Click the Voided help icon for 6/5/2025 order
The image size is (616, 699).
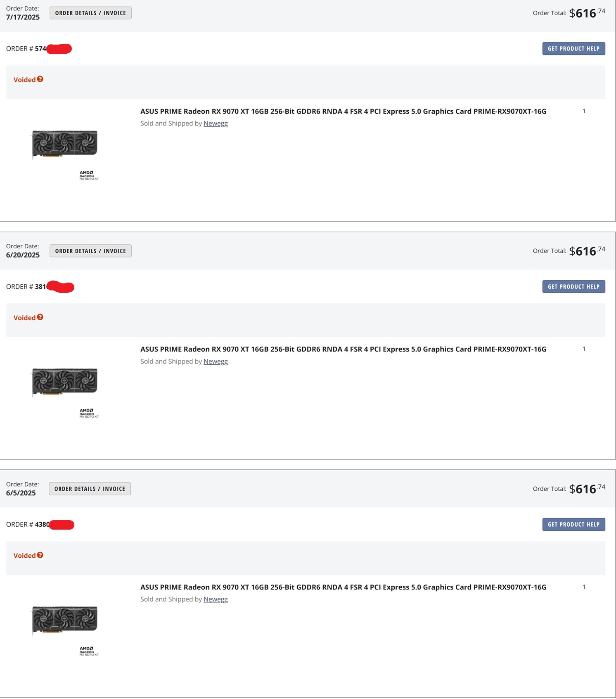tap(40, 555)
